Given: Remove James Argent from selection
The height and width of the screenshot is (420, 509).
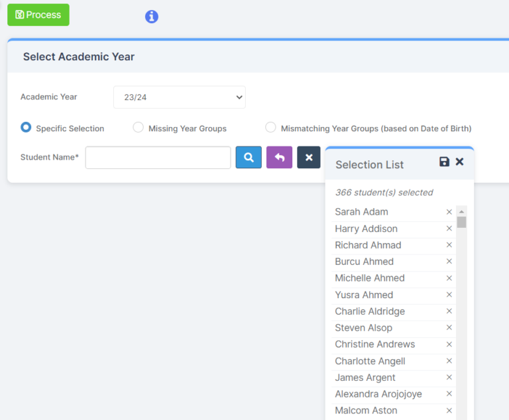Looking at the screenshot, I should pos(449,378).
